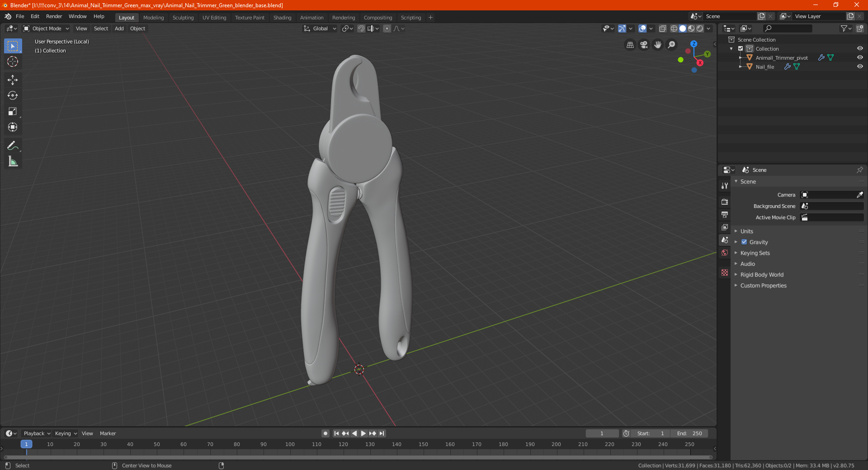868x470 pixels.
Task: Toggle X-ray display
Action: coord(662,28)
